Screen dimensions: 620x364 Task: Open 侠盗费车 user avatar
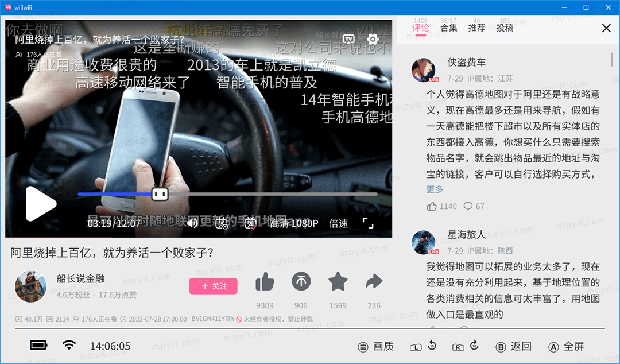coord(424,70)
